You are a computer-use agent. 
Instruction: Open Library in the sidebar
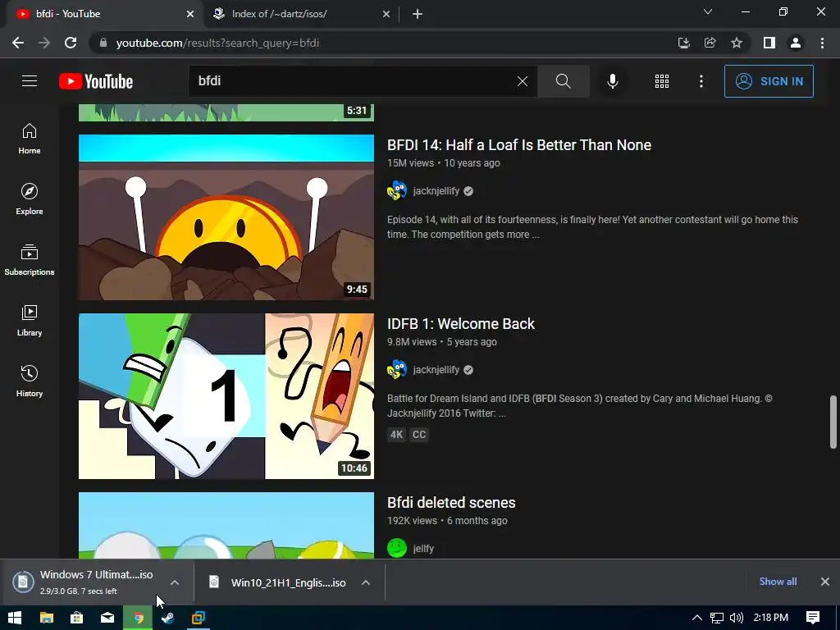click(x=30, y=321)
